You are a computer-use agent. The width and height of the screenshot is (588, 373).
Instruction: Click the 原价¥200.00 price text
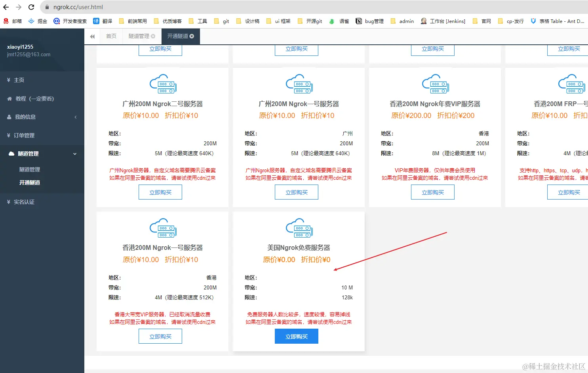click(411, 116)
